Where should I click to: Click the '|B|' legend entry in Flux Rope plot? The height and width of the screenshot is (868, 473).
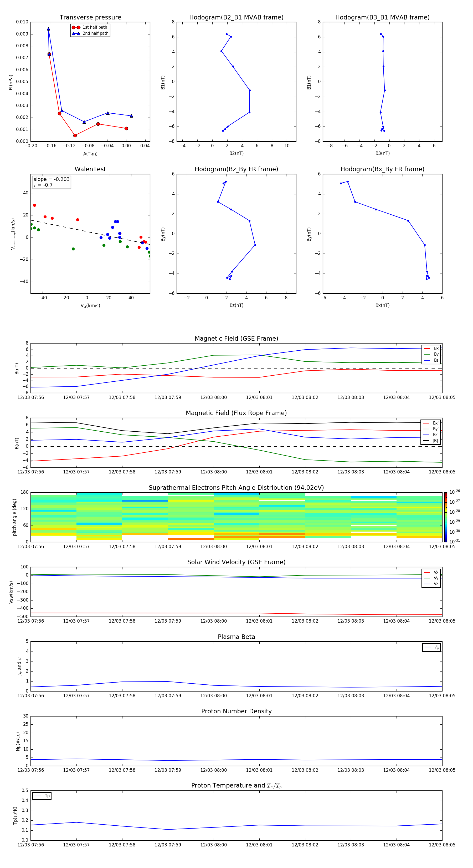431,441
